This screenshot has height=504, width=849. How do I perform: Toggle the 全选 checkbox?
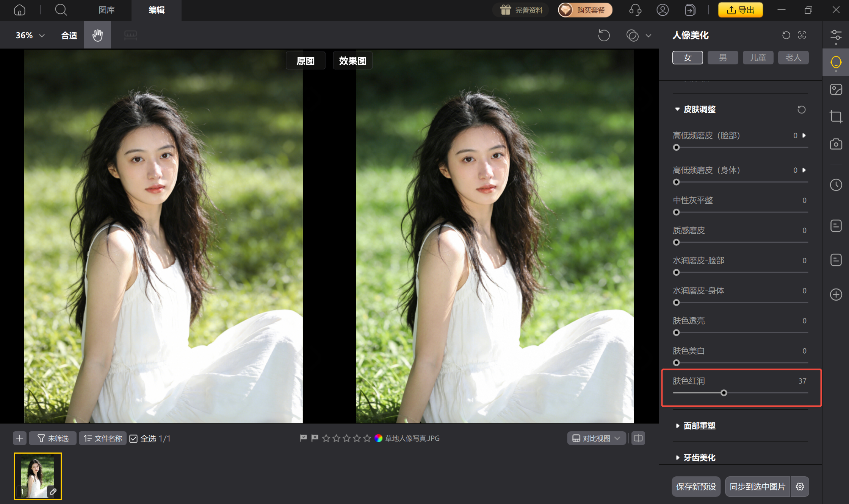[133, 438]
